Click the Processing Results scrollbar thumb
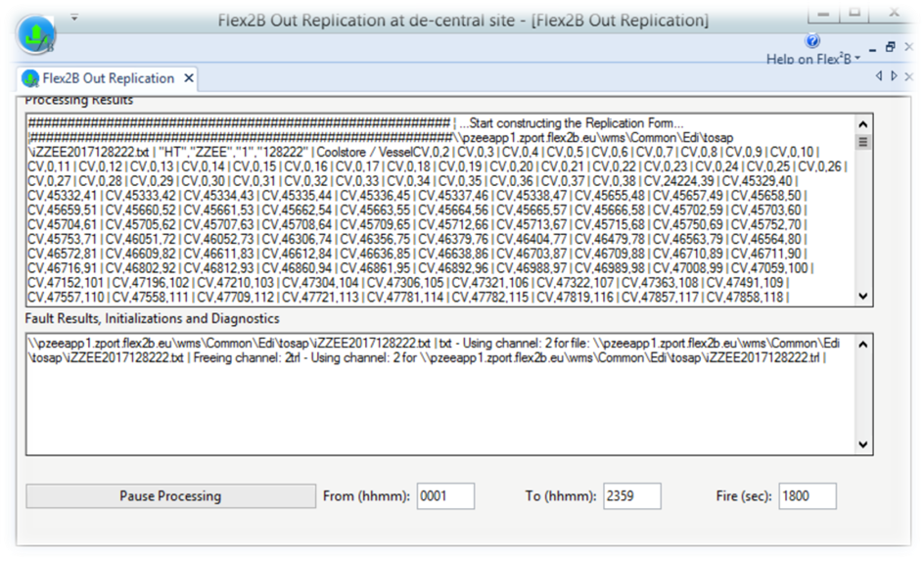 coord(863,142)
